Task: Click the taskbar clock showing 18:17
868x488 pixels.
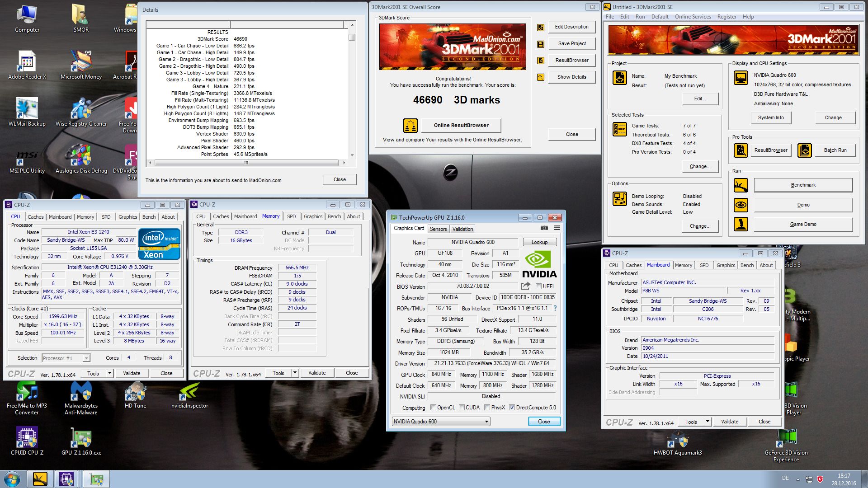Action: 844,476
